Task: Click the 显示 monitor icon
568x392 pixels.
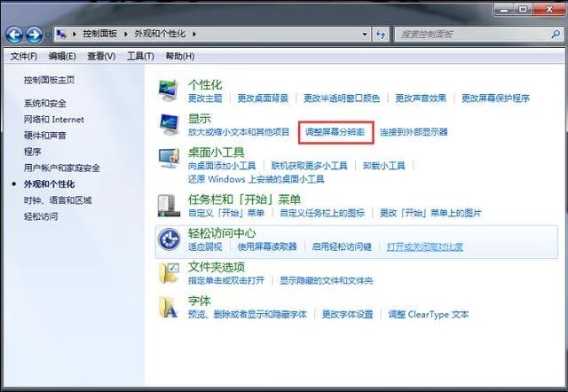Action: pyautogui.click(x=168, y=123)
